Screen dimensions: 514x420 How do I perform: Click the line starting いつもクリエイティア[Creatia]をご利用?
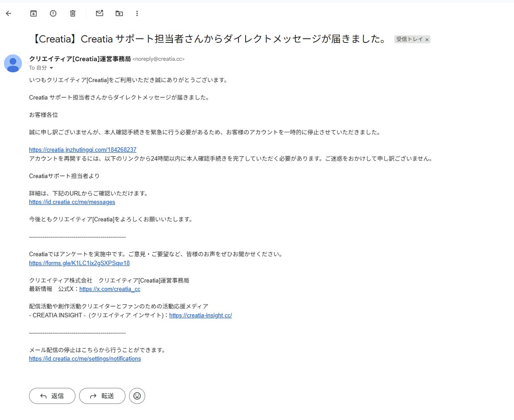[129, 80]
